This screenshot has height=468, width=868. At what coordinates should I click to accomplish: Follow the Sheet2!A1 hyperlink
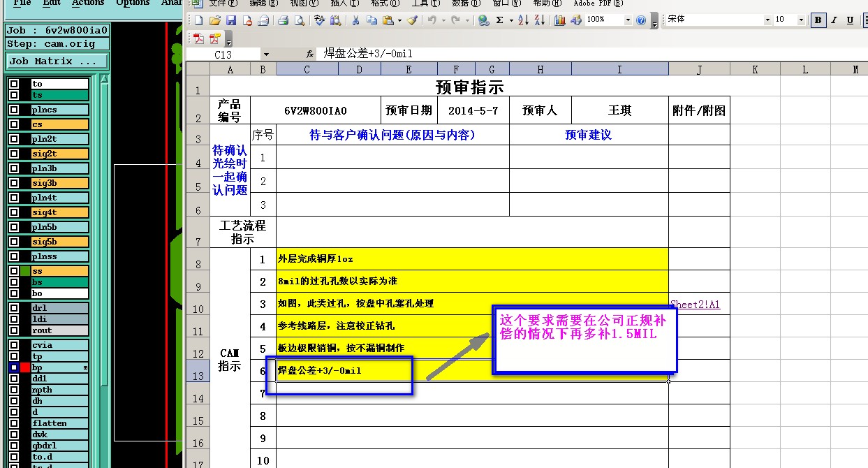click(695, 305)
